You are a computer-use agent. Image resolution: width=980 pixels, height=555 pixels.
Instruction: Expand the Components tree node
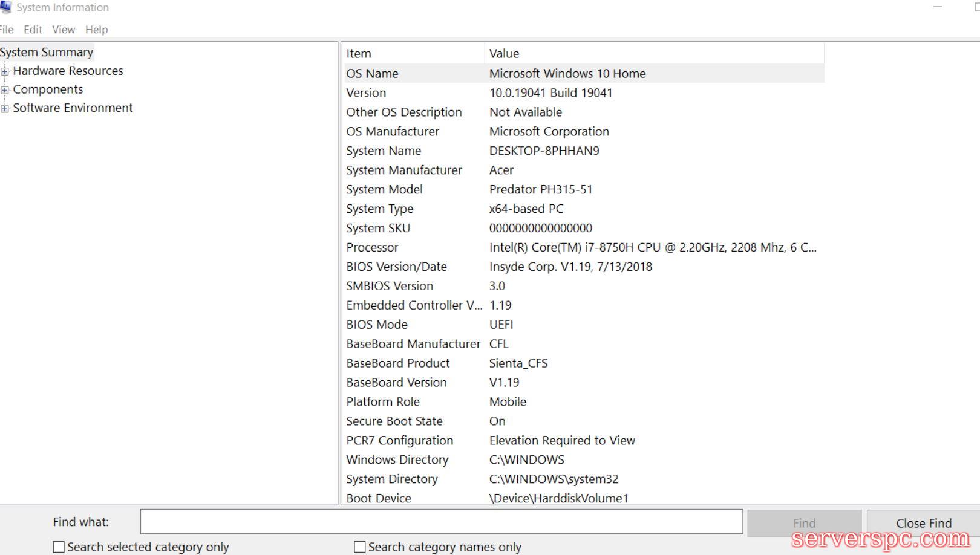5,90
